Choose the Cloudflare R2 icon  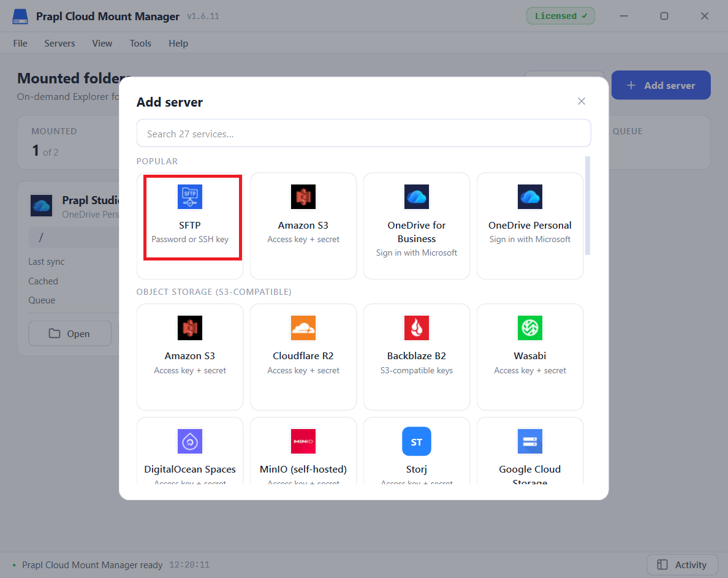[303, 328]
